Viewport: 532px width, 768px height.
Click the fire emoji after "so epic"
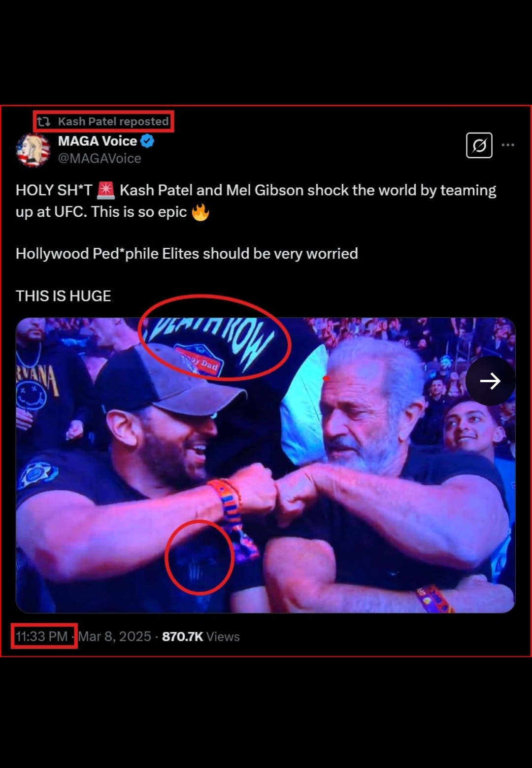coord(200,212)
